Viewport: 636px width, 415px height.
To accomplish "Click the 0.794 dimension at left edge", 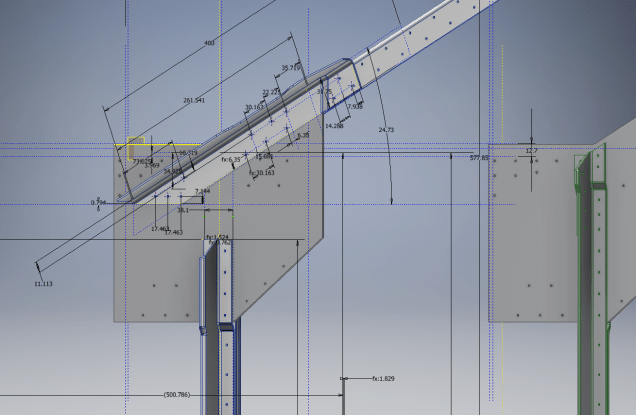I will [98, 203].
